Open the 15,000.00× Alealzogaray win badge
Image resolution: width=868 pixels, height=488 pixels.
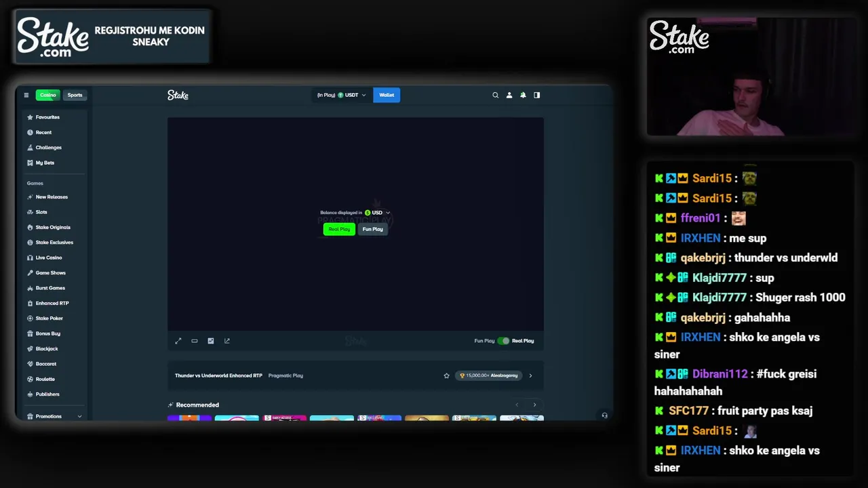(x=488, y=375)
